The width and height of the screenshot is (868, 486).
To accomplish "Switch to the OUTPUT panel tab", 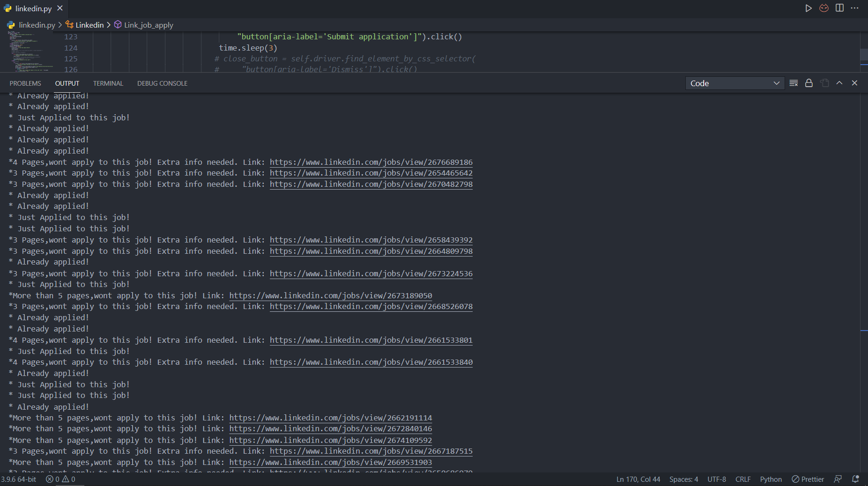I will click(67, 83).
